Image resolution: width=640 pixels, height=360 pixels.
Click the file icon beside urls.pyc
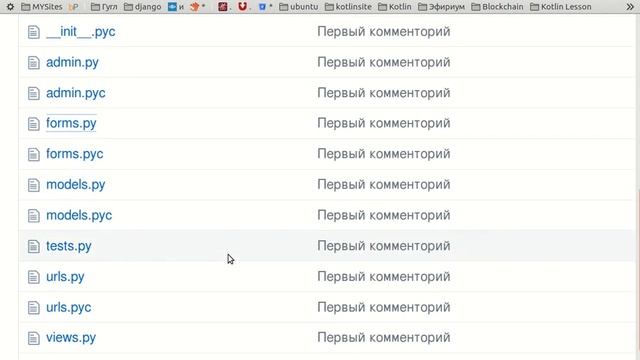click(x=33, y=308)
